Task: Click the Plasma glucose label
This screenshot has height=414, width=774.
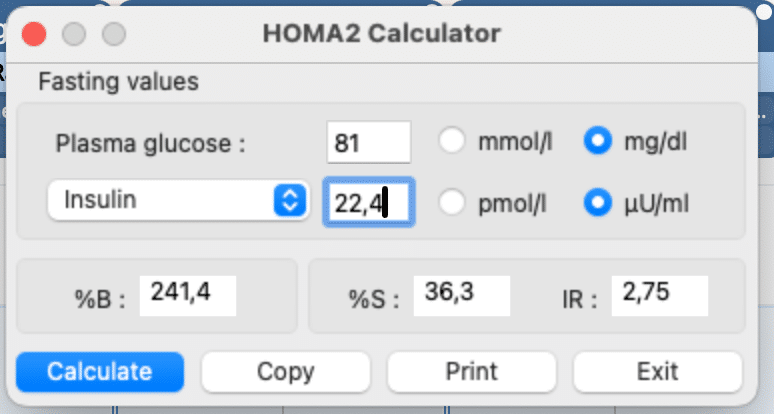Action: pyautogui.click(x=150, y=143)
